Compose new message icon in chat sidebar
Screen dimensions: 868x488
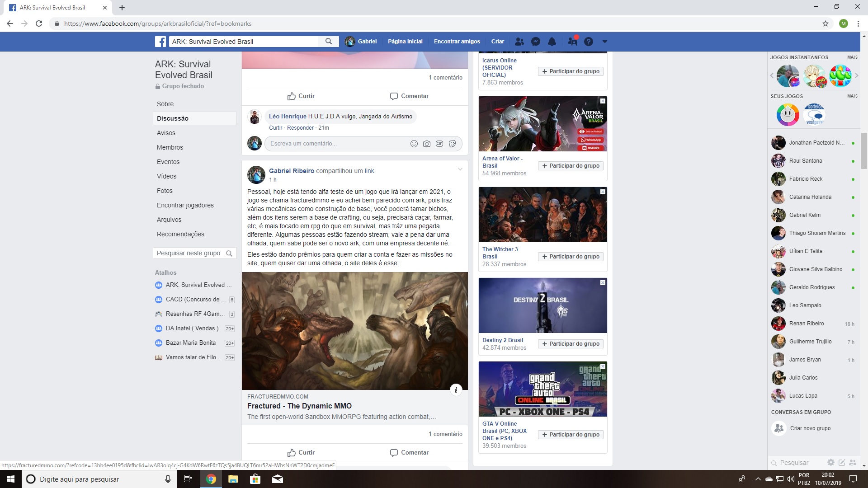pos(842,462)
